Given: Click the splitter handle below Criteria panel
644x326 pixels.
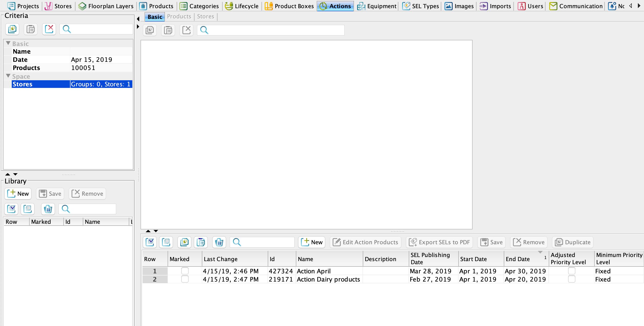Looking at the screenshot, I should pos(68,175).
